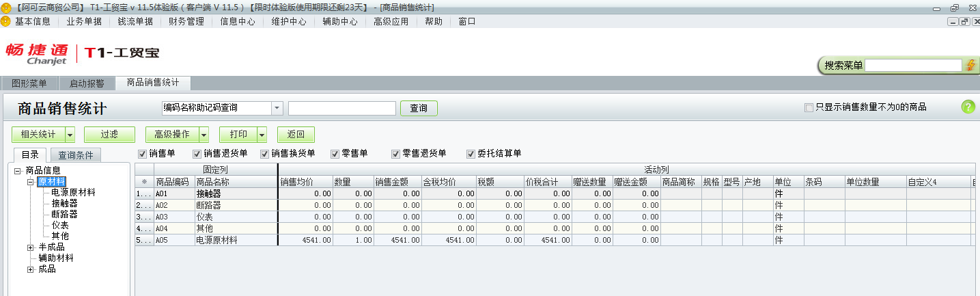Open the 维护中心 menu
Screen dimensions: 980x296
coord(289,21)
